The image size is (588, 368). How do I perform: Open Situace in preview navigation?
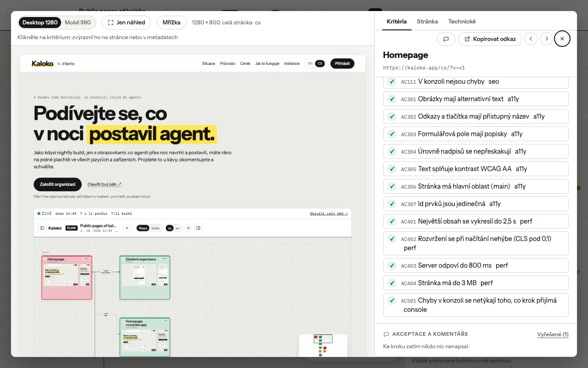[209, 63]
